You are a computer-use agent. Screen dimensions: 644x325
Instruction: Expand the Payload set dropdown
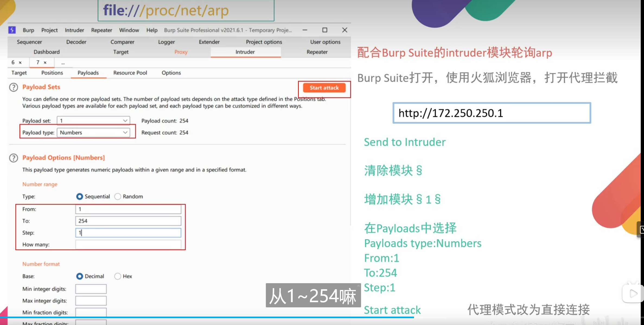pyautogui.click(x=93, y=121)
